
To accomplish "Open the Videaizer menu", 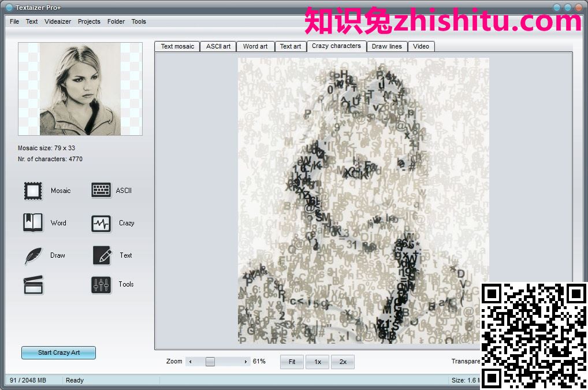I will [x=58, y=21].
